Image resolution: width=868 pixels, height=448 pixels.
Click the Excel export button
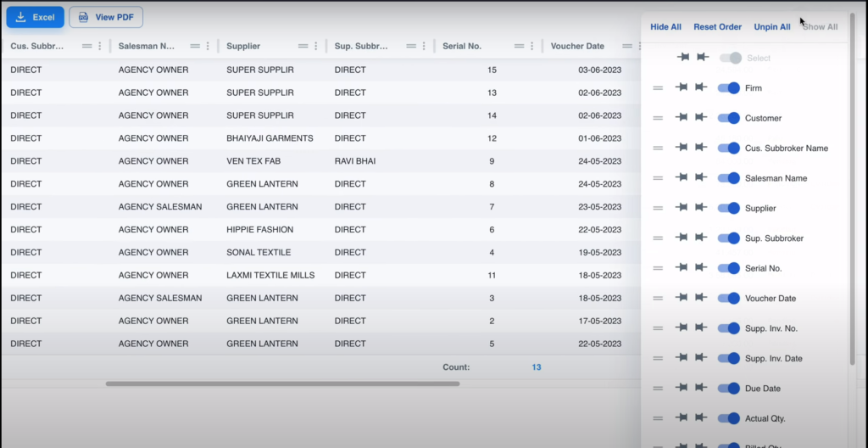point(35,17)
